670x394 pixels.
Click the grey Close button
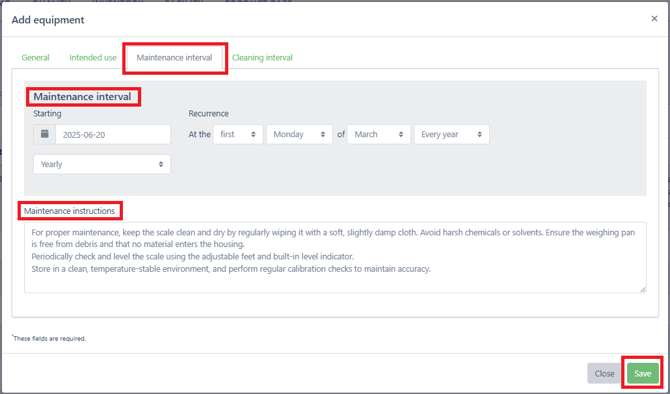coord(604,373)
